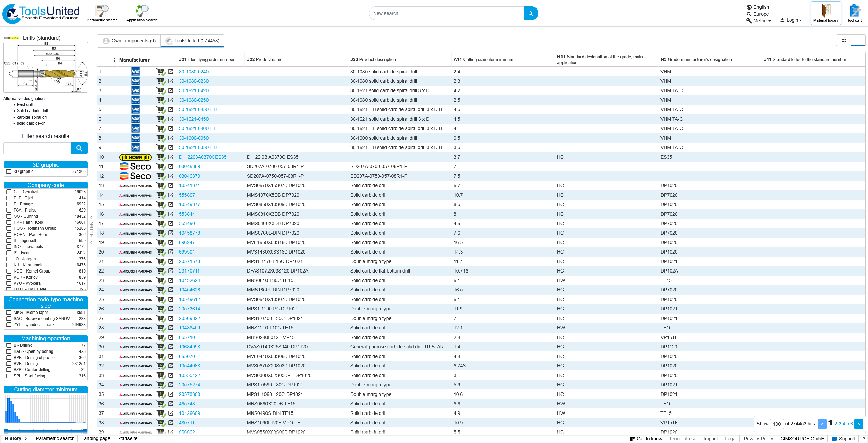
Task: Focus the New search input field
Action: [x=446, y=13]
